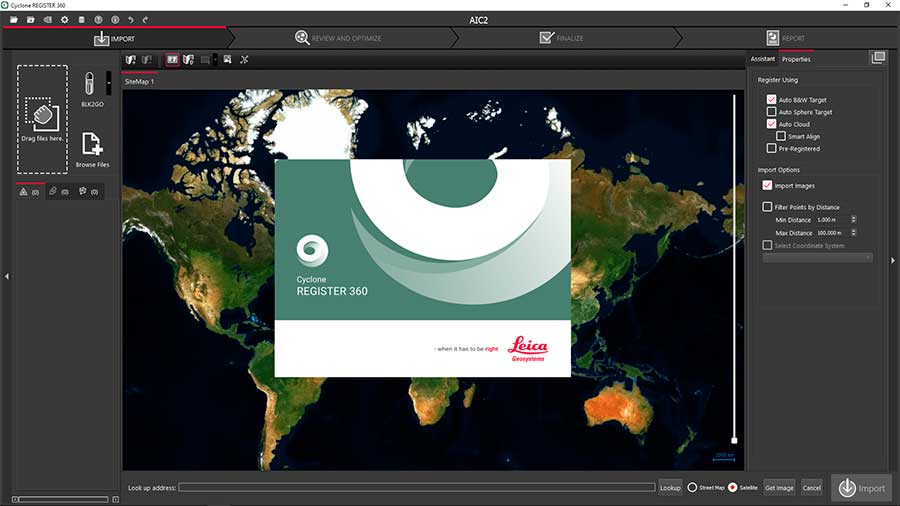Click the map marker location icon
This screenshot has height=506, width=900.
pos(188,60)
